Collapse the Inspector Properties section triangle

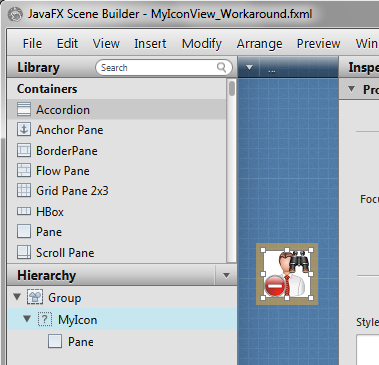[x=351, y=89]
